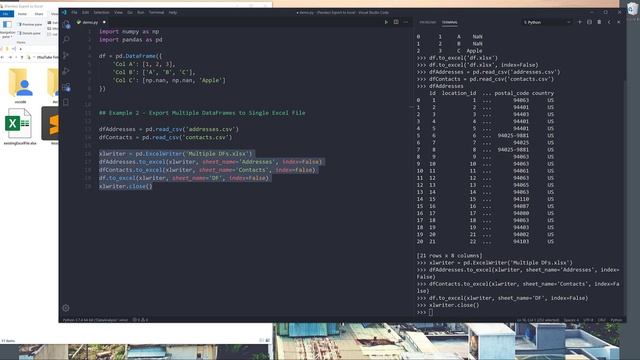Open the File tab in File Explorer
Viewport: 640px width, 360px height.
7,14
